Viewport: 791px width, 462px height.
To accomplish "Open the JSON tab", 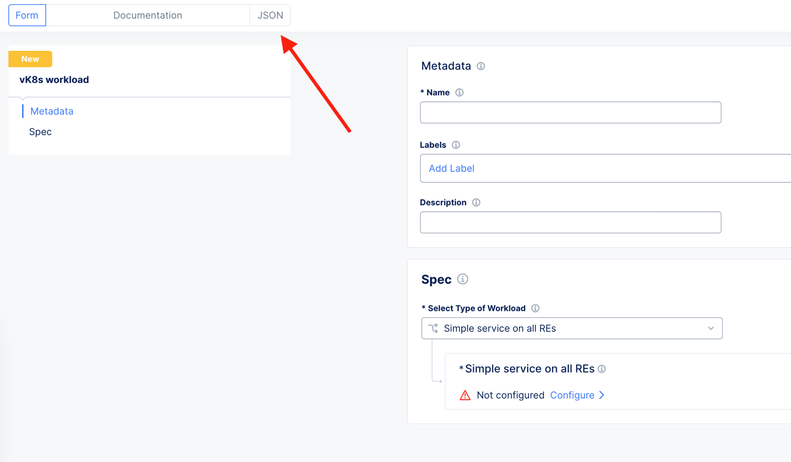I will [270, 16].
